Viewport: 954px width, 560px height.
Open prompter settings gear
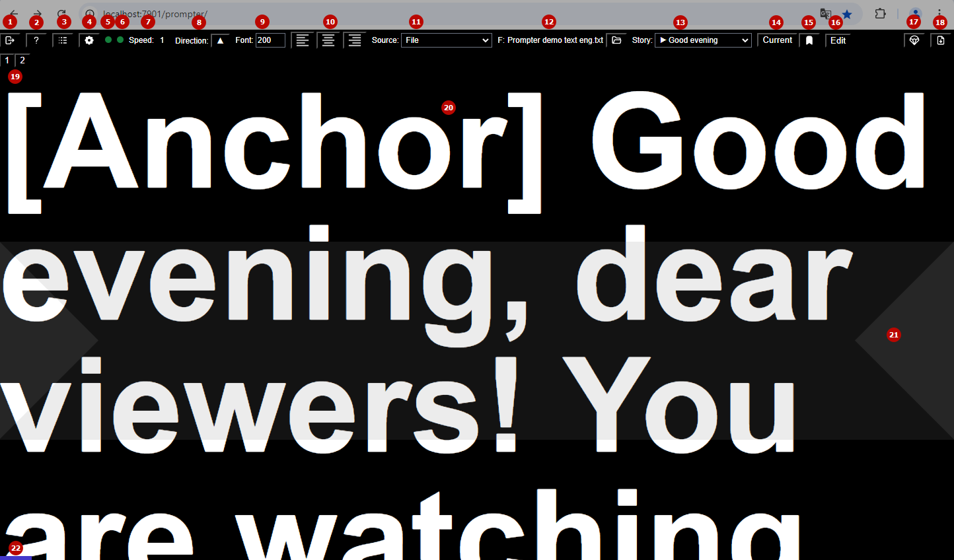pyautogui.click(x=89, y=40)
